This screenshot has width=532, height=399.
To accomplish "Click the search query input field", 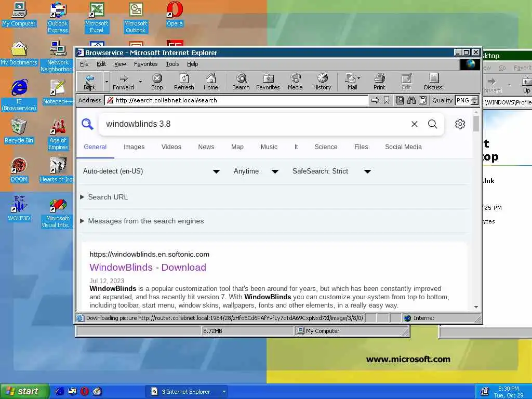I will point(255,124).
